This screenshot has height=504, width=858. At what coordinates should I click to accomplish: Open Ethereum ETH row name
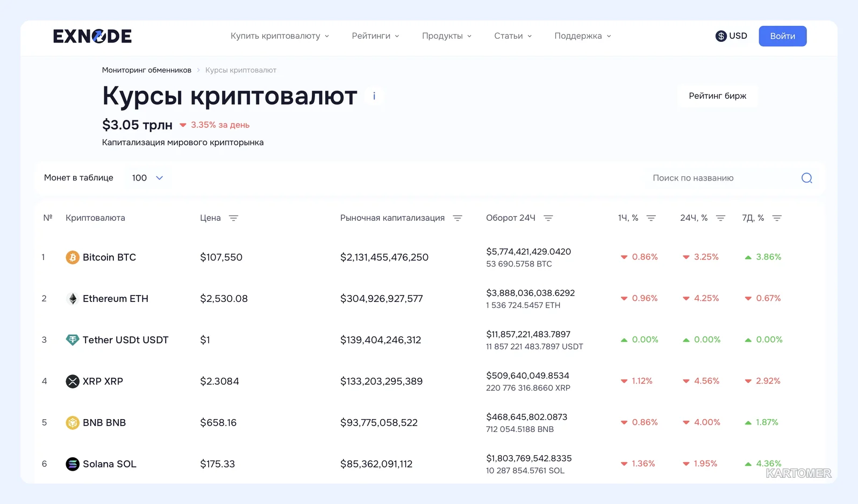[116, 299]
